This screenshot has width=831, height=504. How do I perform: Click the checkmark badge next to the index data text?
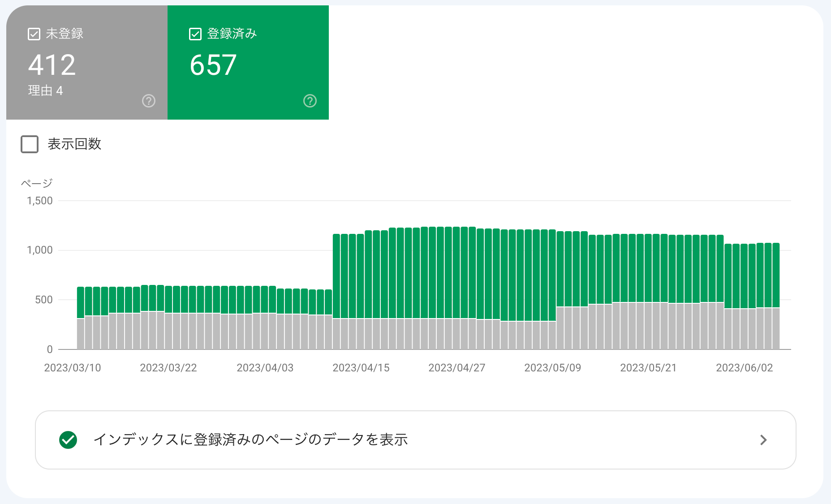click(68, 439)
